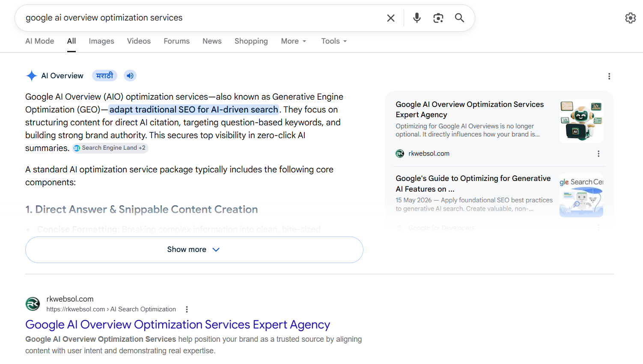Switch to Videos tab
Screen dimensions: 643x364
click(139, 41)
